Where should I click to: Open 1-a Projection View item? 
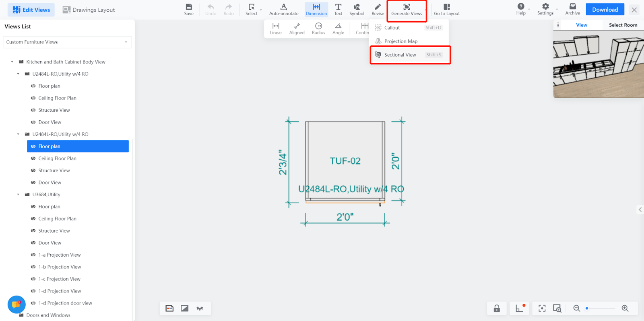[60, 255]
